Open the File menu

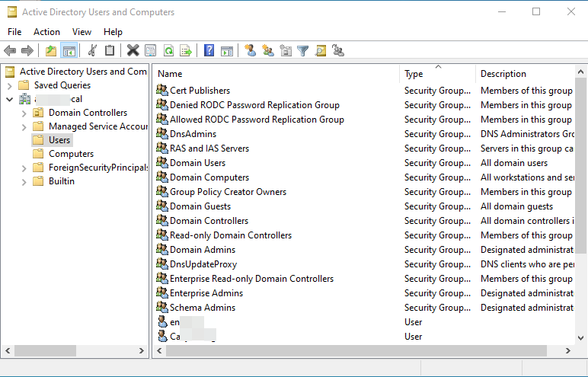click(14, 32)
